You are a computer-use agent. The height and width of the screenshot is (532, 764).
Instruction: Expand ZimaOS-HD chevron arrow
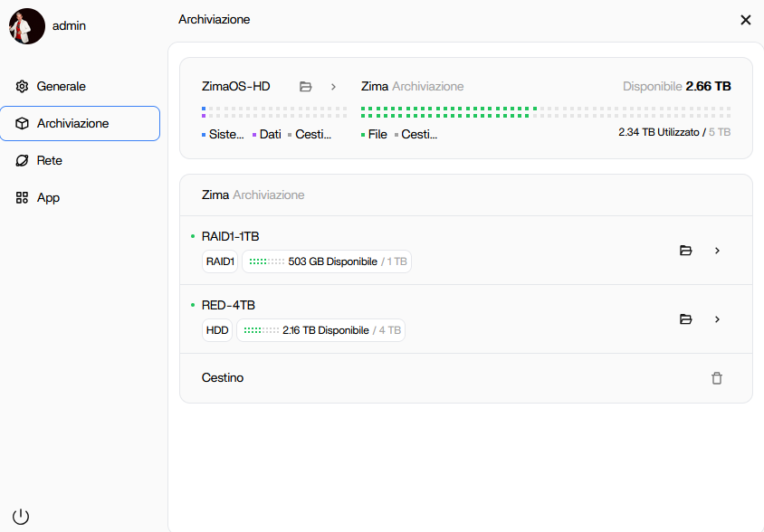pyautogui.click(x=333, y=87)
